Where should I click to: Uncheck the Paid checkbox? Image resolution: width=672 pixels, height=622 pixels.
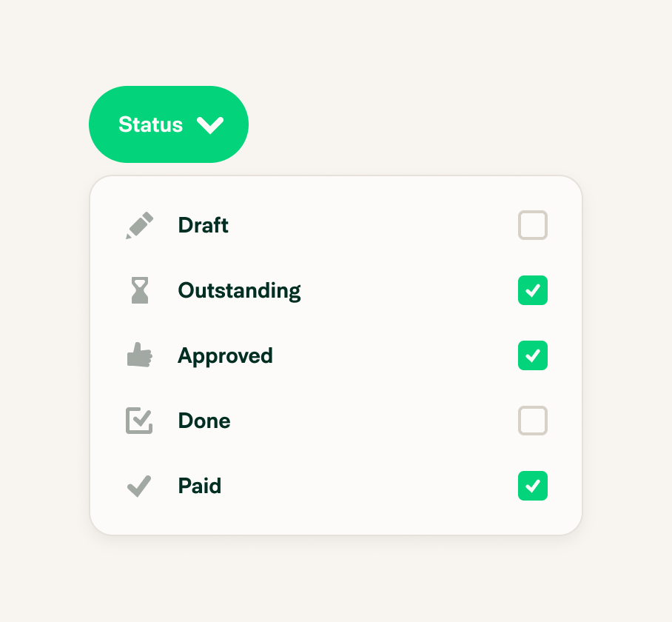[533, 486]
